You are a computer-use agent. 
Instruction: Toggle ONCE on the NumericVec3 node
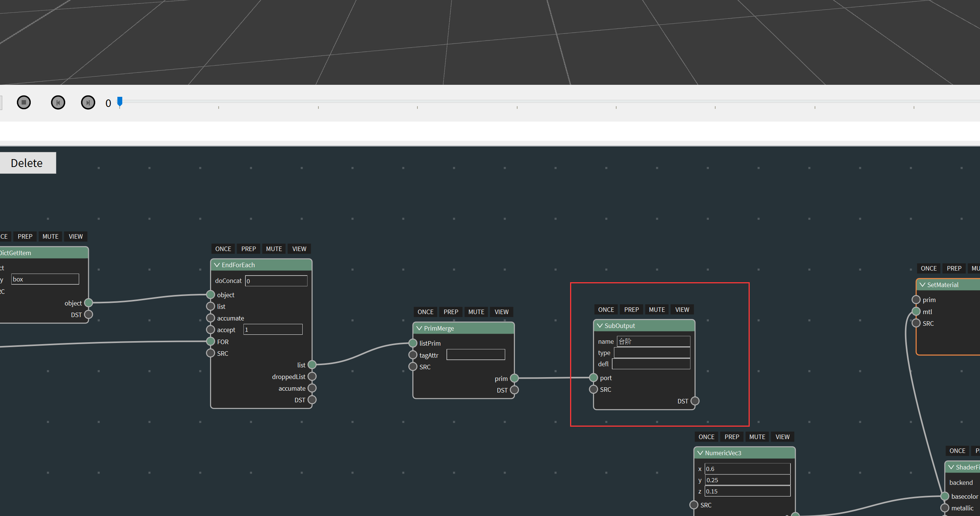pyautogui.click(x=707, y=437)
